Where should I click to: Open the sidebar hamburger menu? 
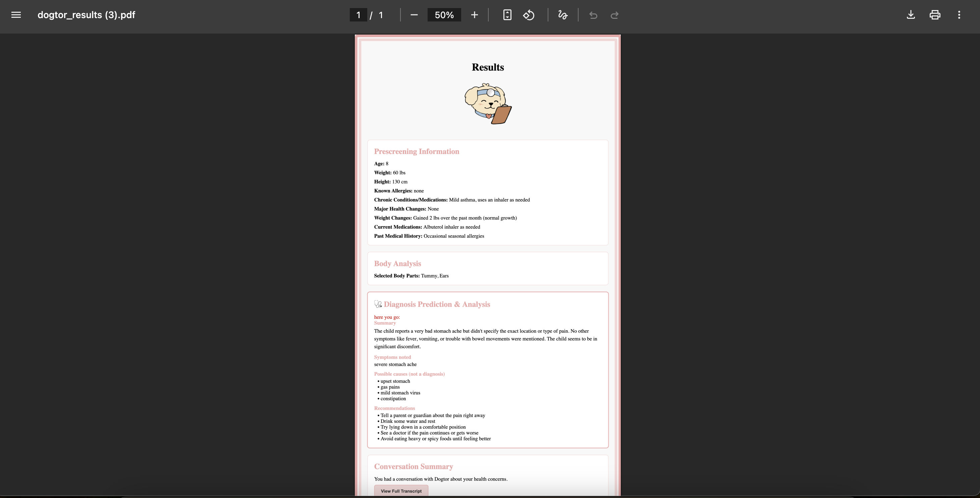[x=16, y=15]
